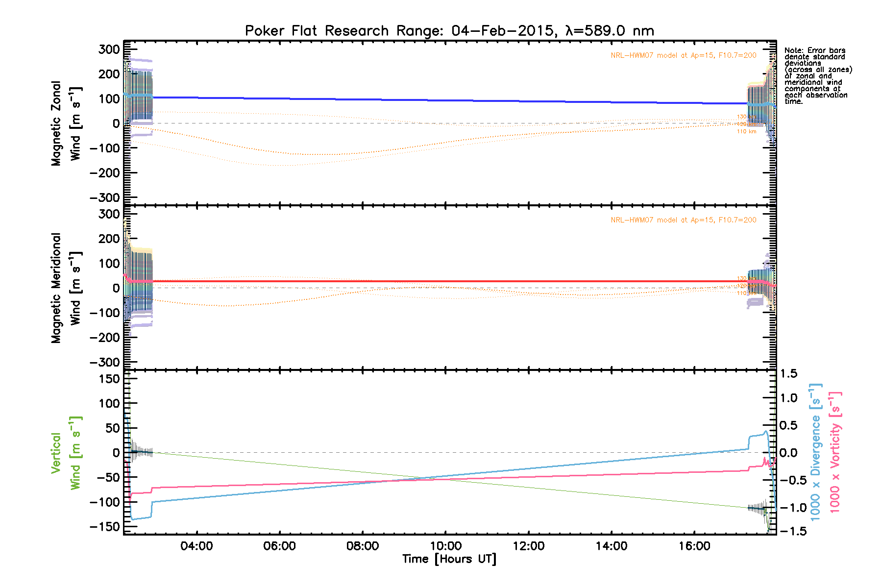This screenshot has width=882, height=588.
Task: Click the thick red meridional wind line
Action: point(441,281)
